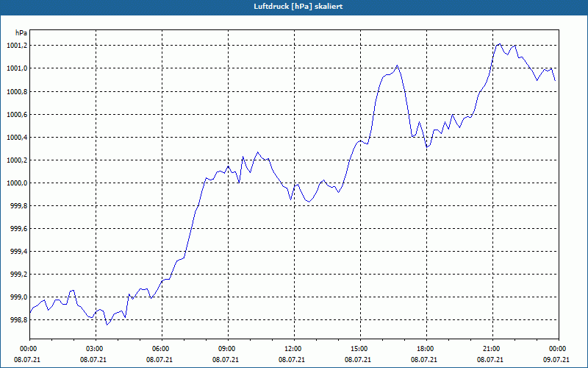Viewport: 588px width, 368px height.
Task: Click the curve minimum near 03:30
Action: tap(107, 325)
